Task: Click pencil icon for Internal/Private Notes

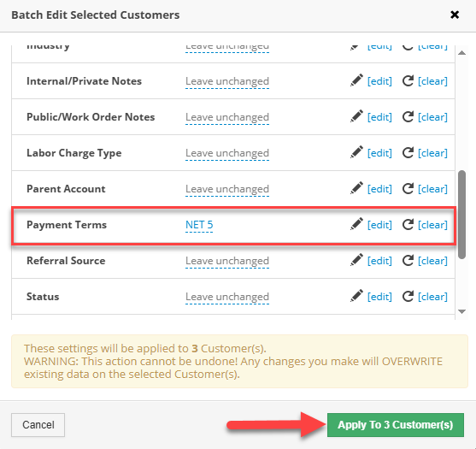Action: click(x=356, y=80)
